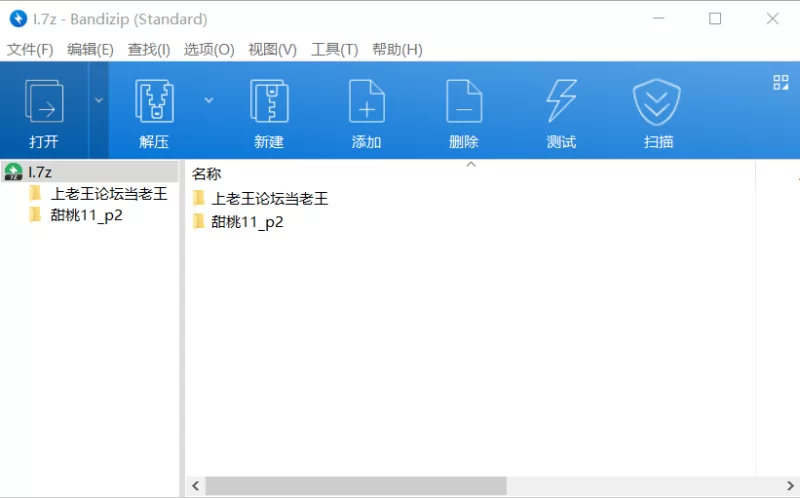
Task: Click folder icon of 甜桃11_p2 in left tree
Action: [x=35, y=214]
